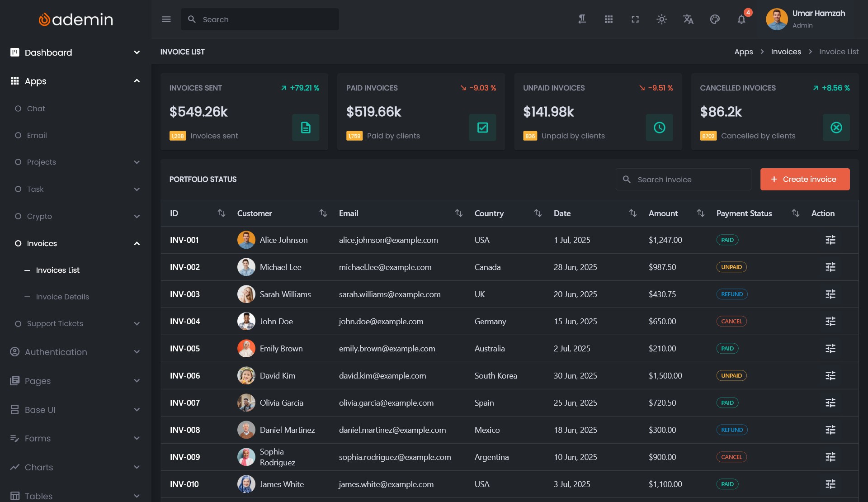Viewport: 868px width, 502px height.
Task: Click the Invoices breadcrumb link
Action: tap(786, 52)
